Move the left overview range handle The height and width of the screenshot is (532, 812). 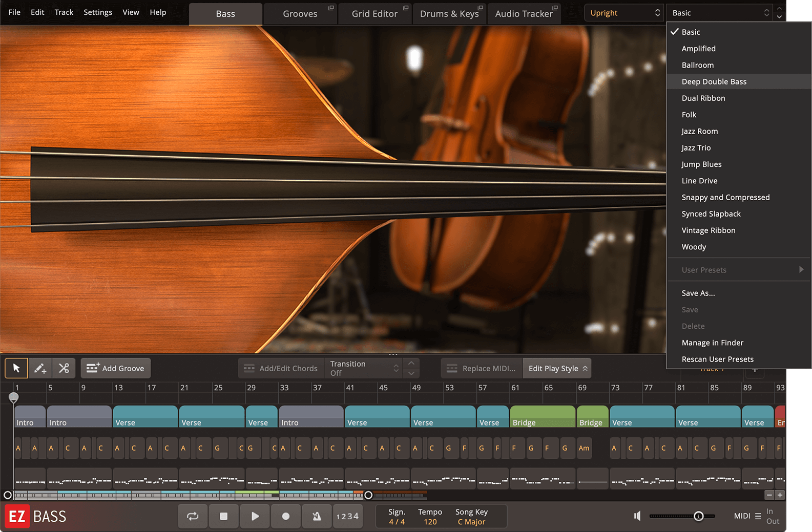(x=8, y=495)
